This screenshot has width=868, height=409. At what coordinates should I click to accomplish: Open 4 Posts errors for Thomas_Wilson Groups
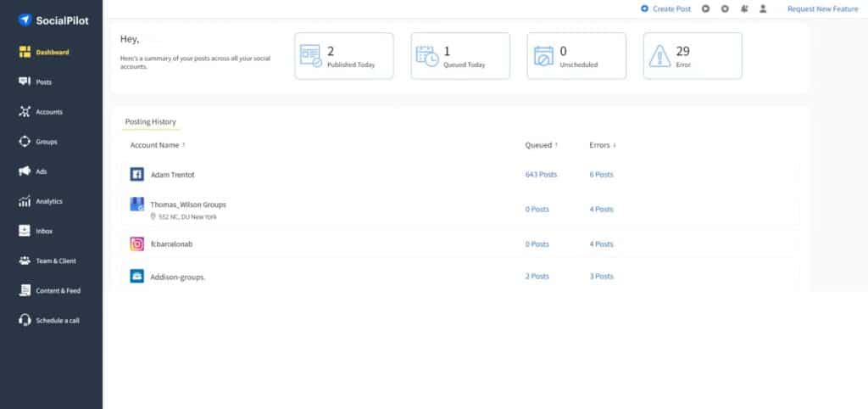pyautogui.click(x=601, y=210)
